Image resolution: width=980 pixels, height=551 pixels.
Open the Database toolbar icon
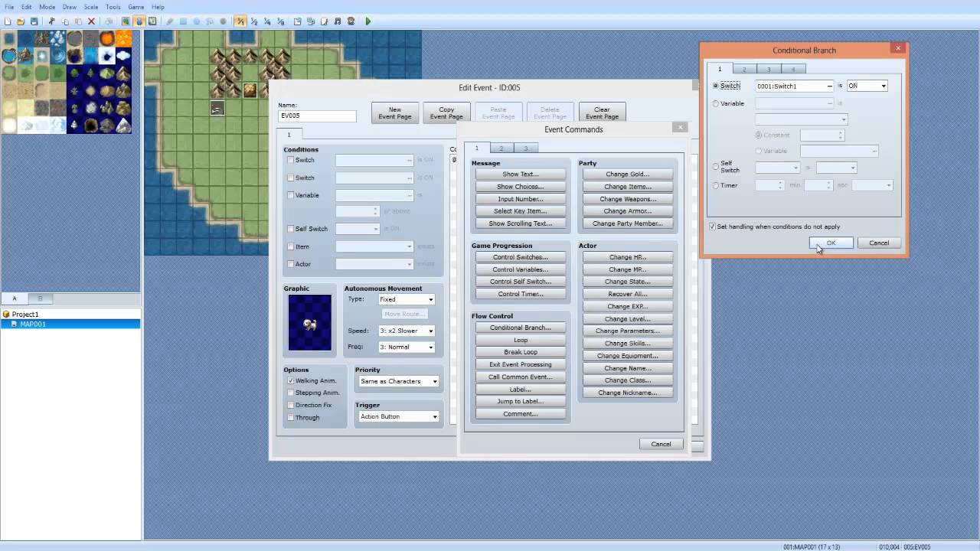(298, 21)
